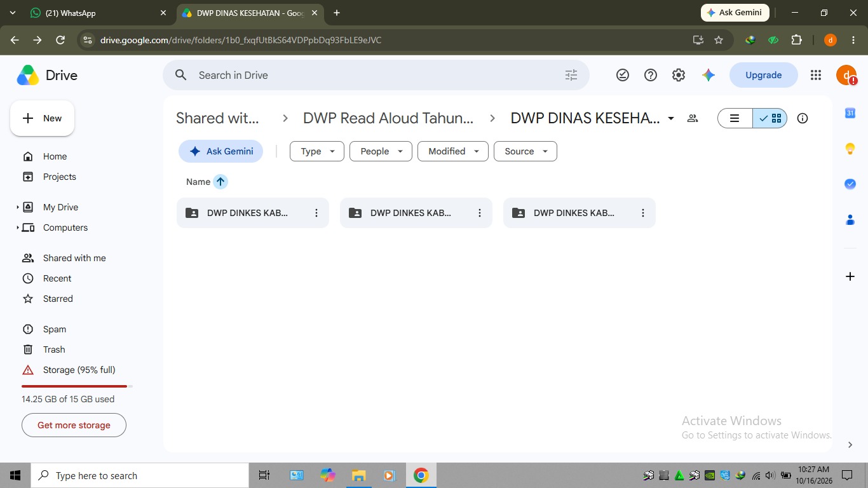Open Google Tasks side panel icon

point(850,184)
